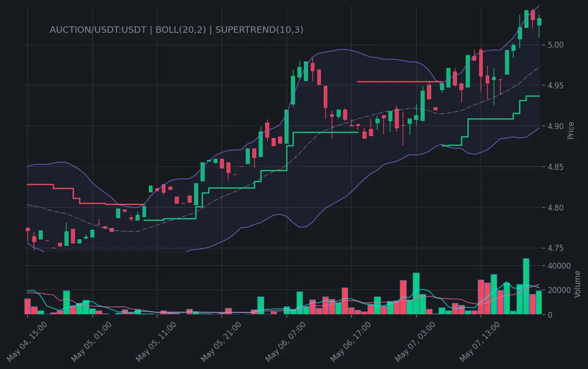
Task: Click the May 04, 15:00 time label
Action: (x=27, y=341)
